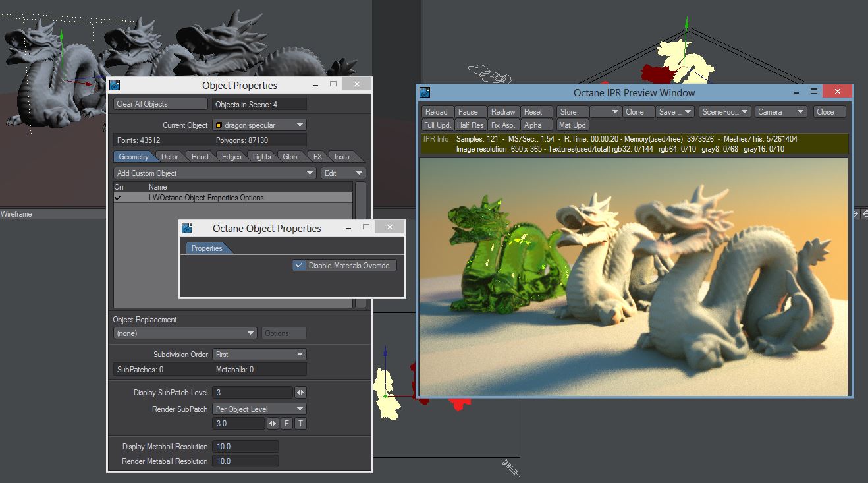The width and height of the screenshot is (868, 483).
Task: Switch to the Lights tab
Action: (x=261, y=157)
